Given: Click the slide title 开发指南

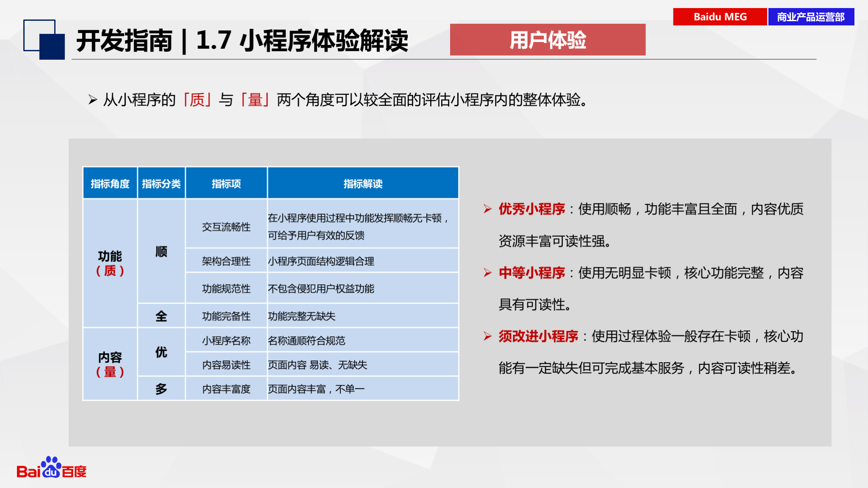Looking at the screenshot, I should click(125, 41).
